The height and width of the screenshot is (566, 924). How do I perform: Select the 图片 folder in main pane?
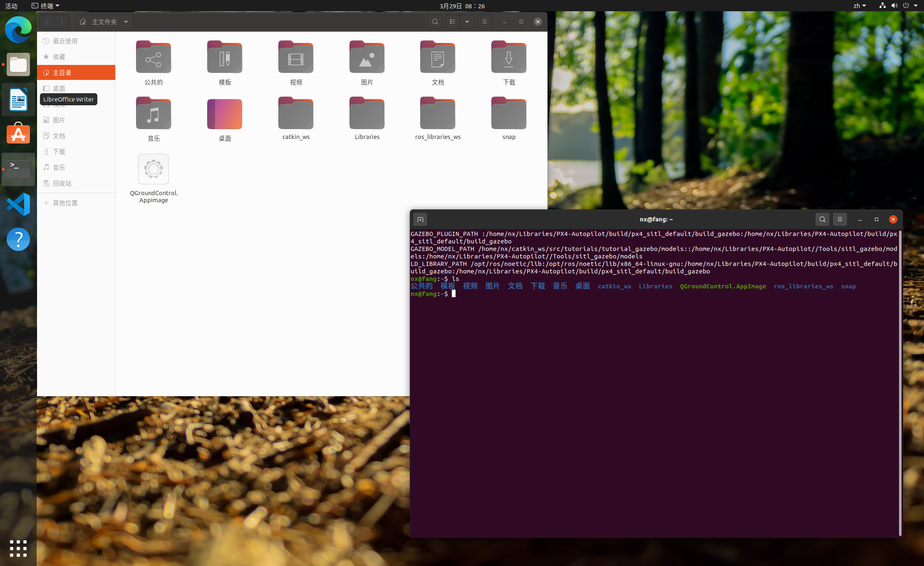point(367,63)
